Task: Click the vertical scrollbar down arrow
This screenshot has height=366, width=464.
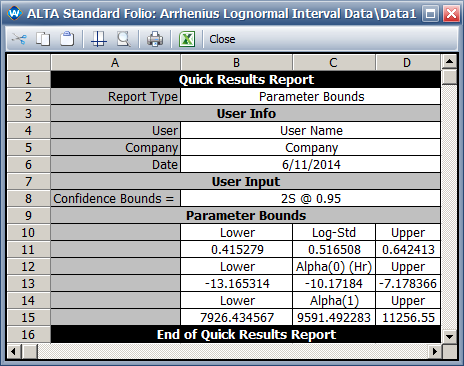Action: tap(449, 336)
